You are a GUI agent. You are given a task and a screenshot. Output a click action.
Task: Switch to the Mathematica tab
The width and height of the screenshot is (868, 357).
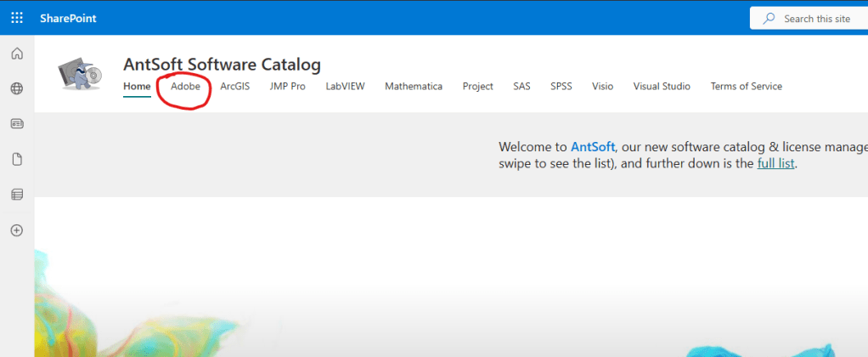pyautogui.click(x=413, y=87)
